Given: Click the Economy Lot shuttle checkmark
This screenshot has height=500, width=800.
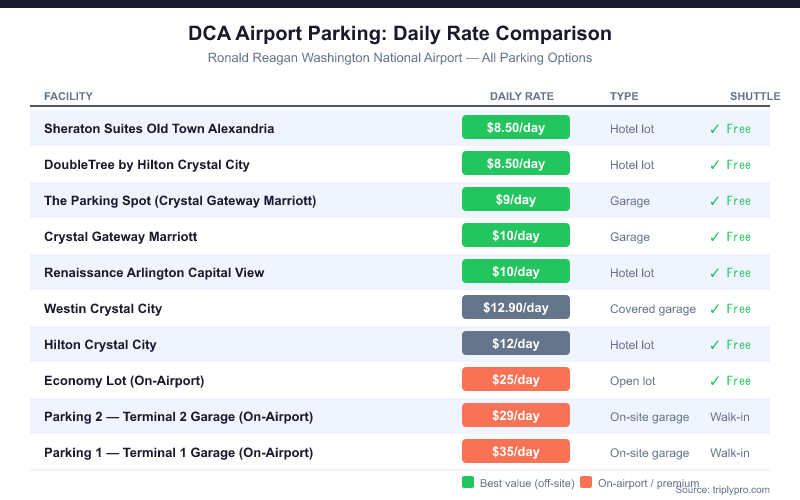Looking at the screenshot, I should 714,381.
